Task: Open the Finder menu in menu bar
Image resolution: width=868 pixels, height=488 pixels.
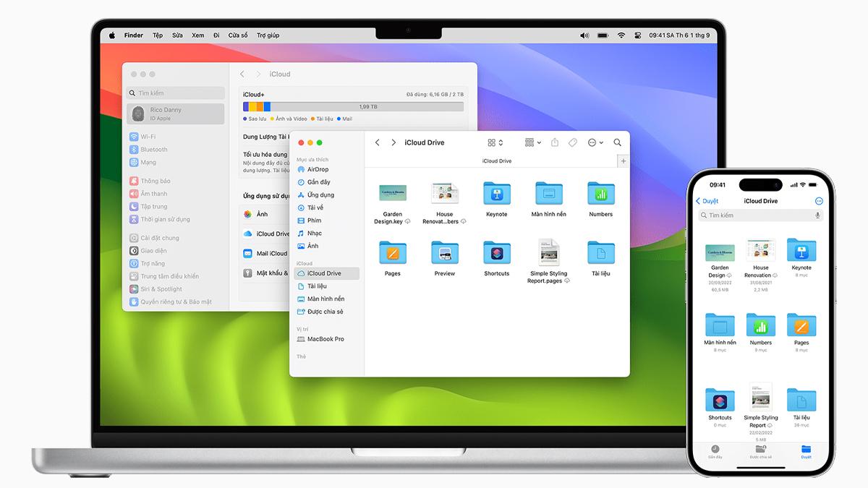Action: (134, 35)
